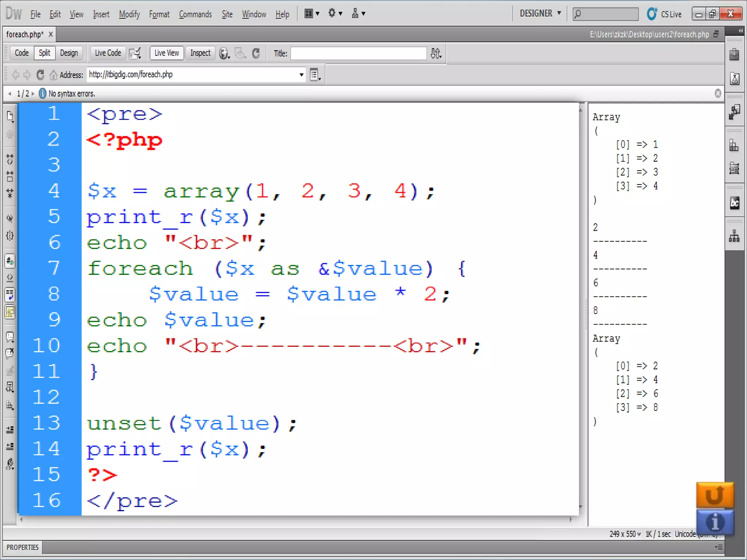Click the File Management arrows icon
This screenshot has width=747, height=560.
[436, 54]
